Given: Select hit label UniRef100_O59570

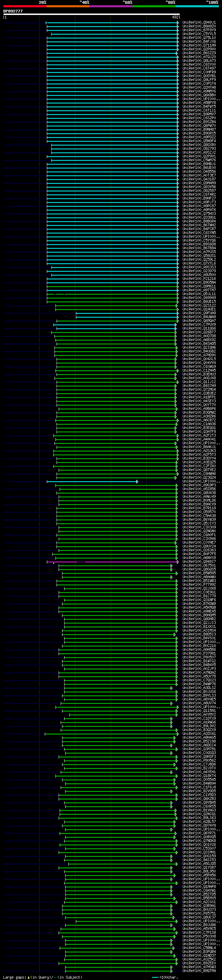Looking at the screenshot, I should (x=199, y=512).
